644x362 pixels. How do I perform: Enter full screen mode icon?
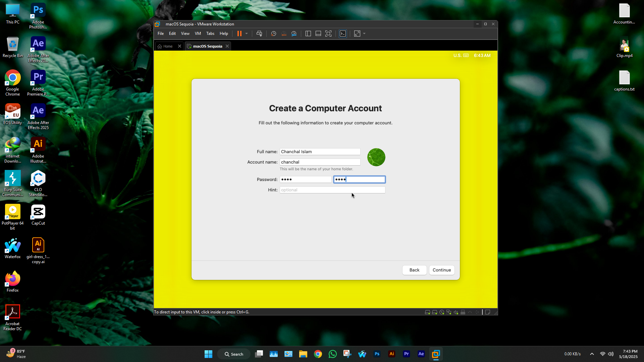pyautogui.click(x=328, y=34)
